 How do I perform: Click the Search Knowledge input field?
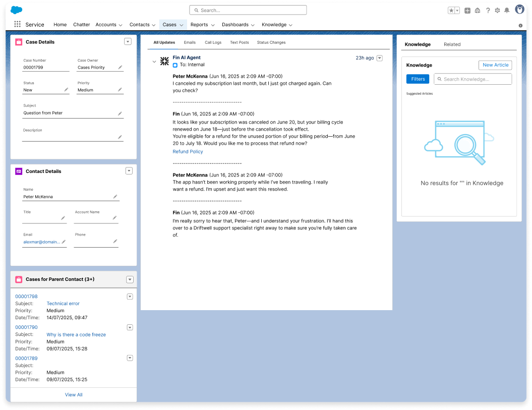(x=473, y=79)
